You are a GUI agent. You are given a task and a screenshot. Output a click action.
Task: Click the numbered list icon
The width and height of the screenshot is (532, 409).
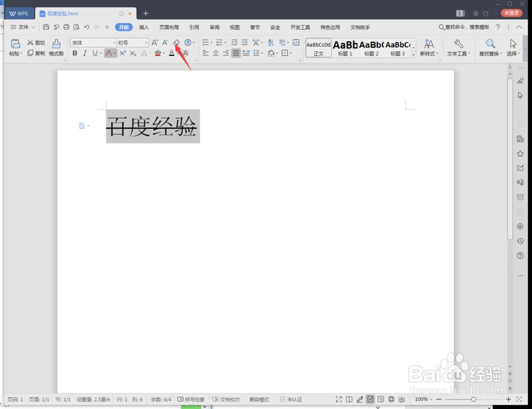point(220,43)
